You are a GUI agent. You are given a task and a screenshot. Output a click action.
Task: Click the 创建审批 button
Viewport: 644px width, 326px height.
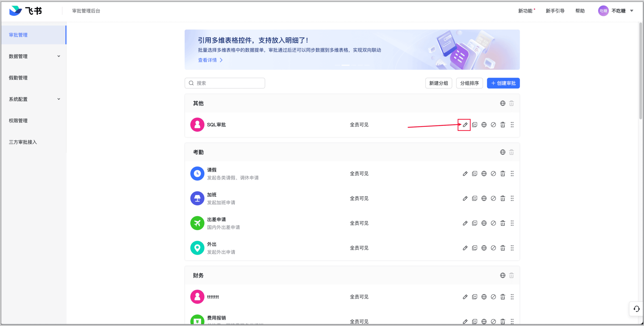(503, 83)
